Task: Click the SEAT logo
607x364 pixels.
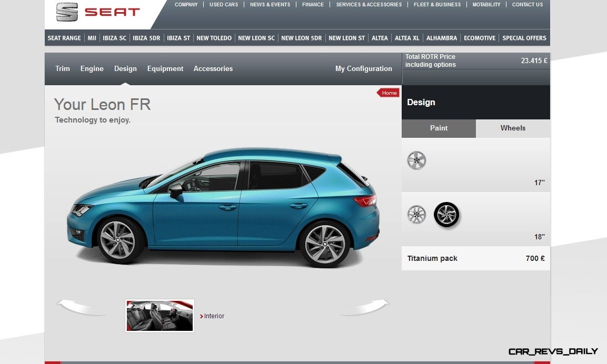Action: point(98,12)
